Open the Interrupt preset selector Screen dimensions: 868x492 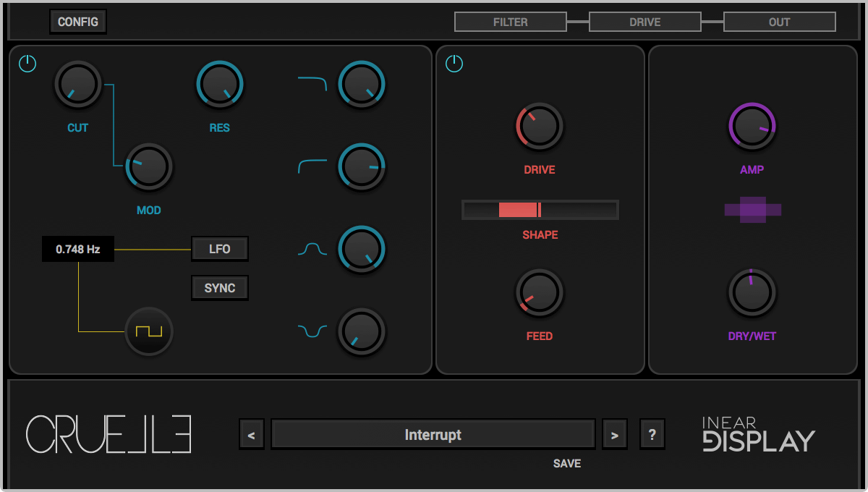(x=433, y=435)
